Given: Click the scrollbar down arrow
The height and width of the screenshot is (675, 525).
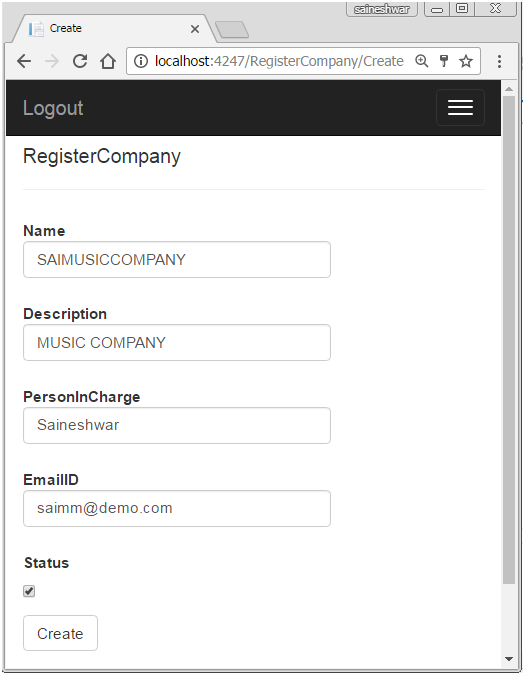Looking at the screenshot, I should [509, 659].
